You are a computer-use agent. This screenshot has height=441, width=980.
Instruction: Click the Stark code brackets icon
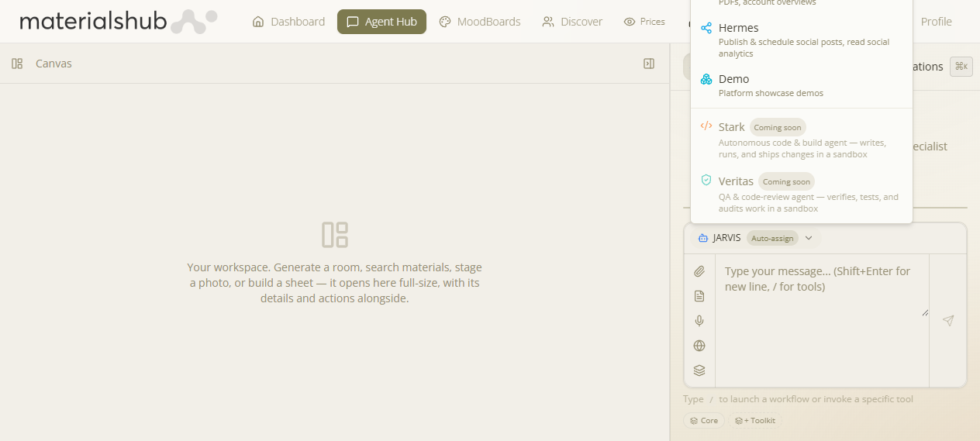[706, 126]
